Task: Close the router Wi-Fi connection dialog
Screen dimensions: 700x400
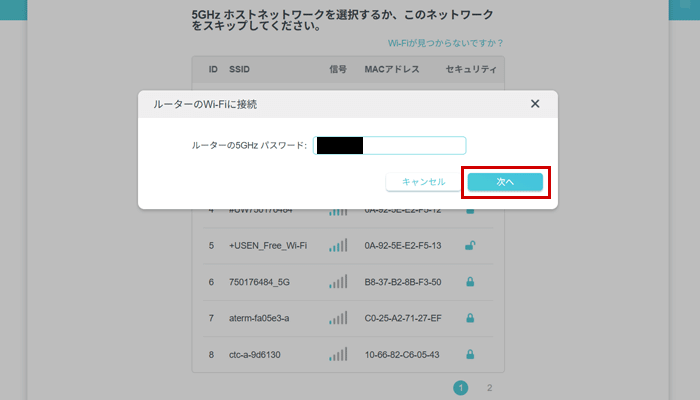Action: 535,104
